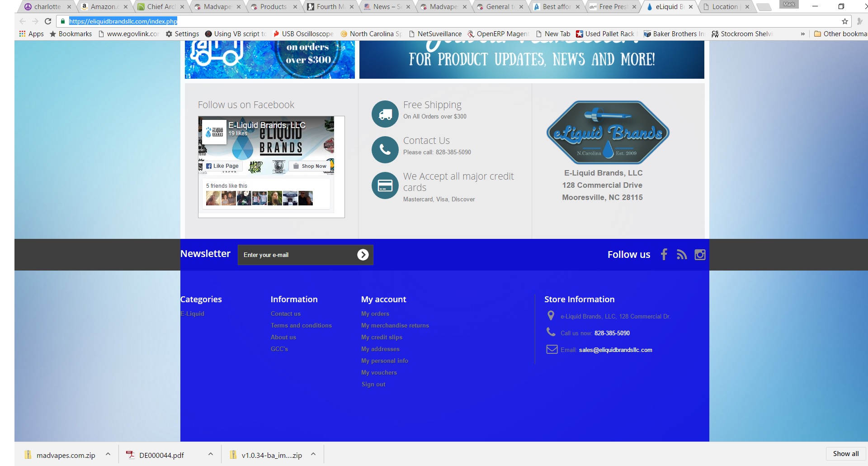The width and height of the screenshot is (868, 466).
Task: Open My addresses link
Action: 380,349
